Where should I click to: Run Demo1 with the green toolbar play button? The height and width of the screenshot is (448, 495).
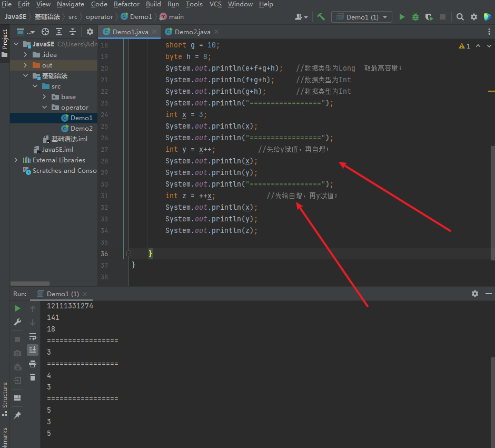coord(402,17)
